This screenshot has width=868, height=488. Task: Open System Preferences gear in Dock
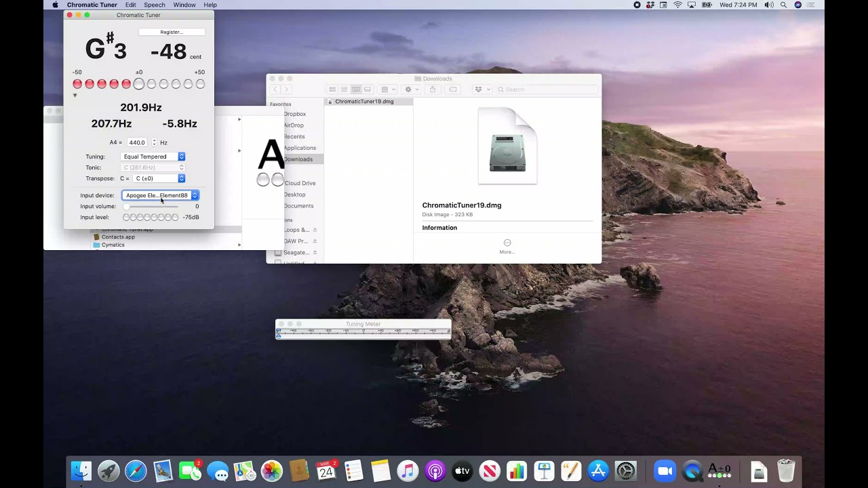[x=625, y=471]
